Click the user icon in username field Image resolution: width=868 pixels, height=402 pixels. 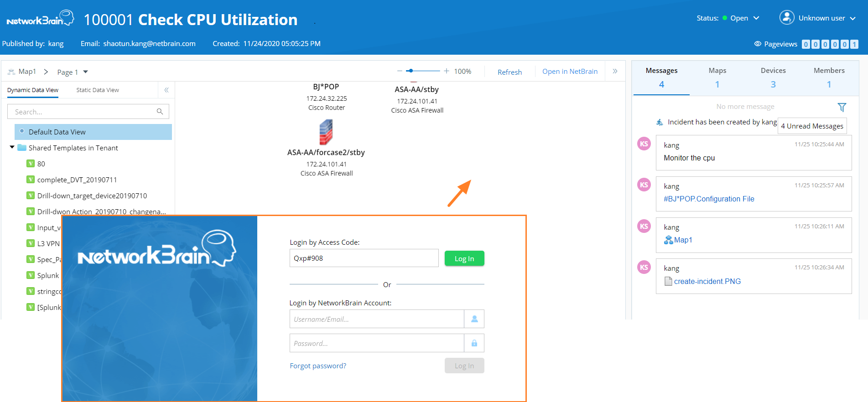[x=474, y=319]
